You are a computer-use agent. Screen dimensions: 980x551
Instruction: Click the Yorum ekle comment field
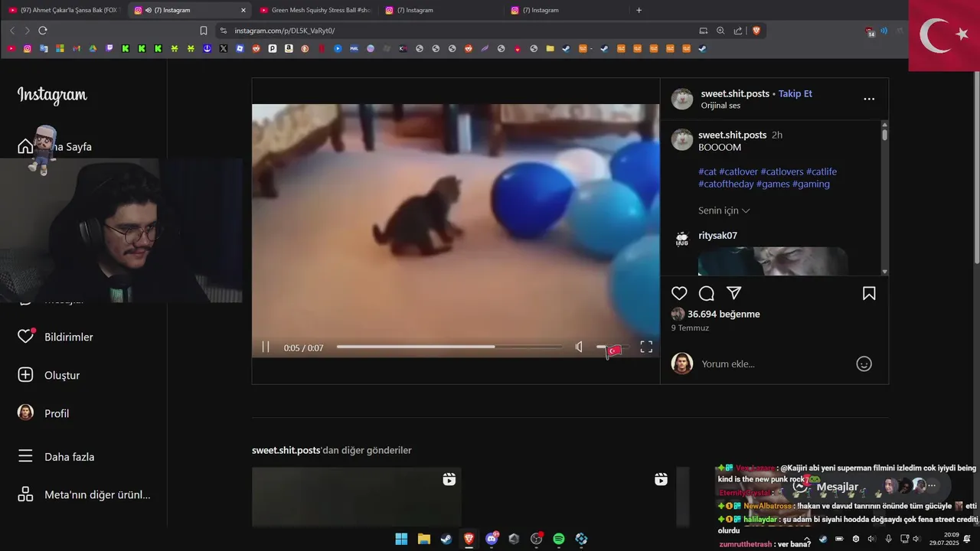pyautogui.click(x=773, y=364)
